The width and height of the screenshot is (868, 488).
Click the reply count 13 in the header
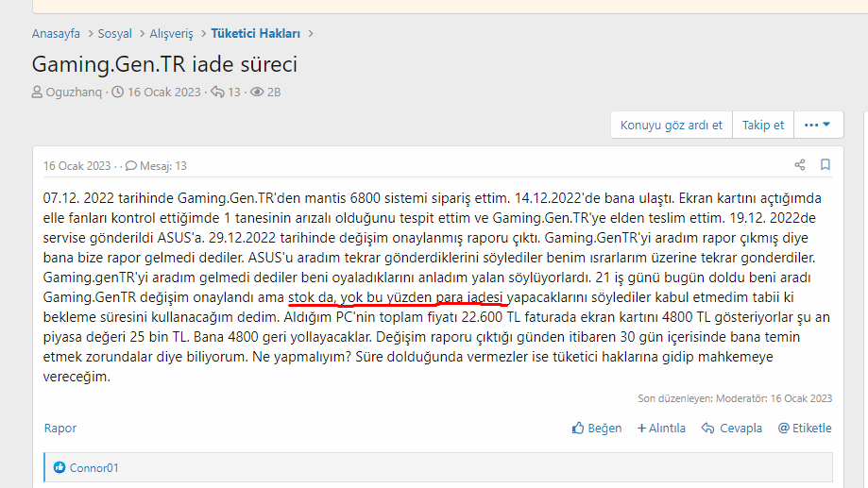click(x=234, y=93)
